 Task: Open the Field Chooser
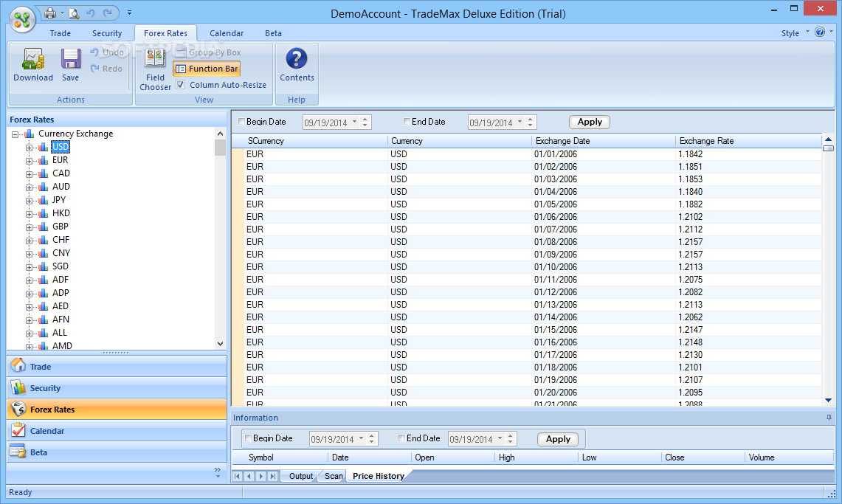[155, 69]
